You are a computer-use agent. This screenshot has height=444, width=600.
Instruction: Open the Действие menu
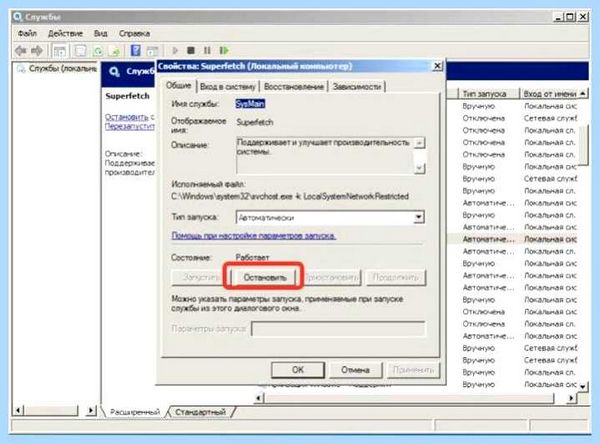[x=65, y=33]
